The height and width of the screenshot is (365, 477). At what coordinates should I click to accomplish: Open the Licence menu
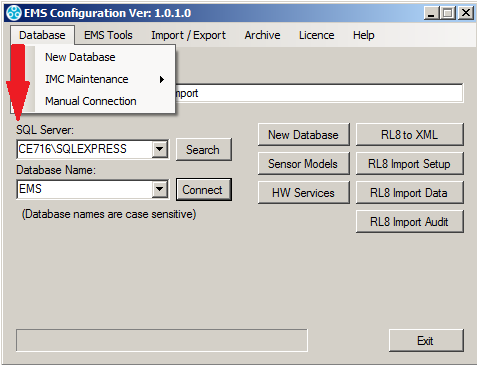316,35
